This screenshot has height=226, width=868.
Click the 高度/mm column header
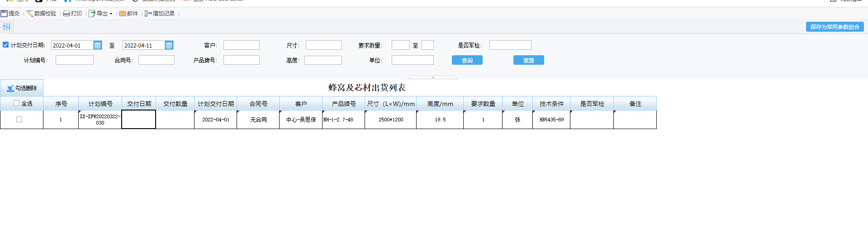pos(440,104)
